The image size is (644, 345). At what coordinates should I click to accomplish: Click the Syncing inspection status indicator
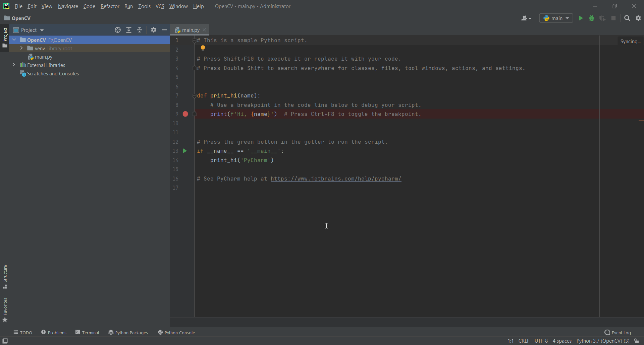pos(630,42)
